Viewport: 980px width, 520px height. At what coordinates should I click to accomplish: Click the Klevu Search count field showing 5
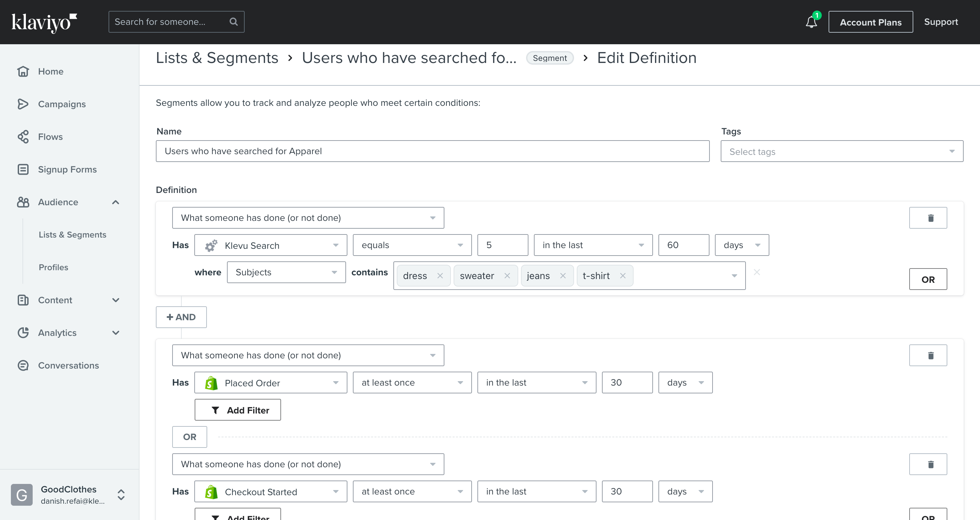pos(503,245)
